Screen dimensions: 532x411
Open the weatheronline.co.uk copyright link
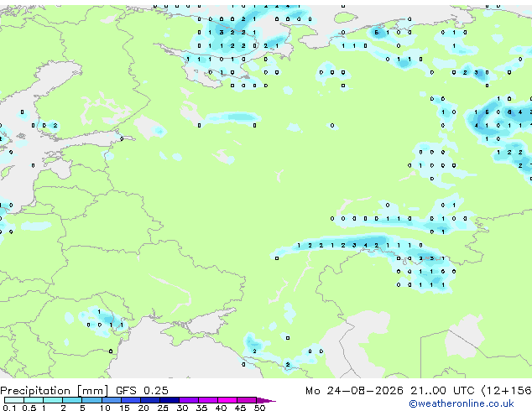coord(462,403)
